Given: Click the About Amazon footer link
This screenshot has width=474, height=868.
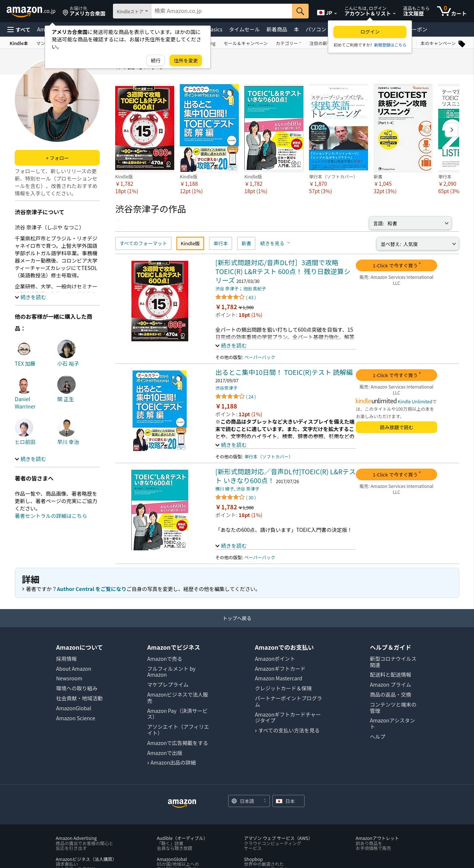Looking at the screenshot, I should point(73,669).
